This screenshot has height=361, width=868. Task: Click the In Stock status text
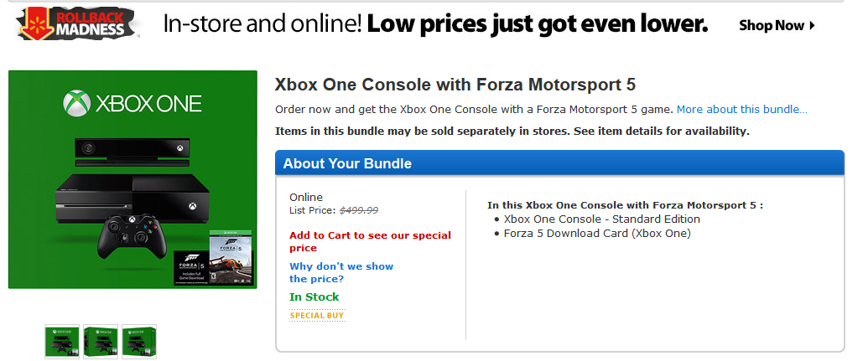point(314,297)
